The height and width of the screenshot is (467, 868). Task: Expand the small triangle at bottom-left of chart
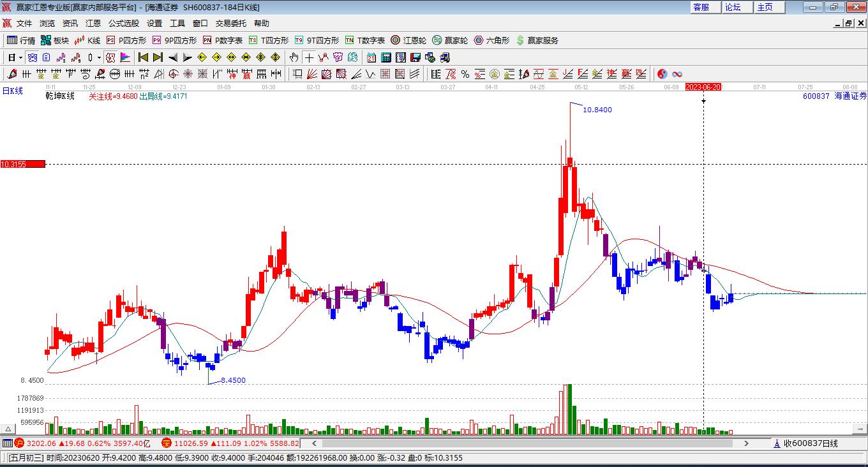click(x=9, y=429)
